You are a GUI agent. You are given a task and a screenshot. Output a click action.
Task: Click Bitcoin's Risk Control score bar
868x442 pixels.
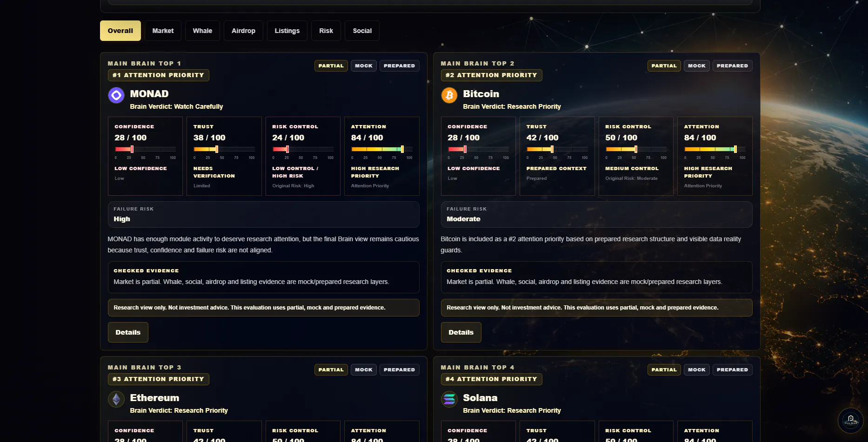pos(636,149)
